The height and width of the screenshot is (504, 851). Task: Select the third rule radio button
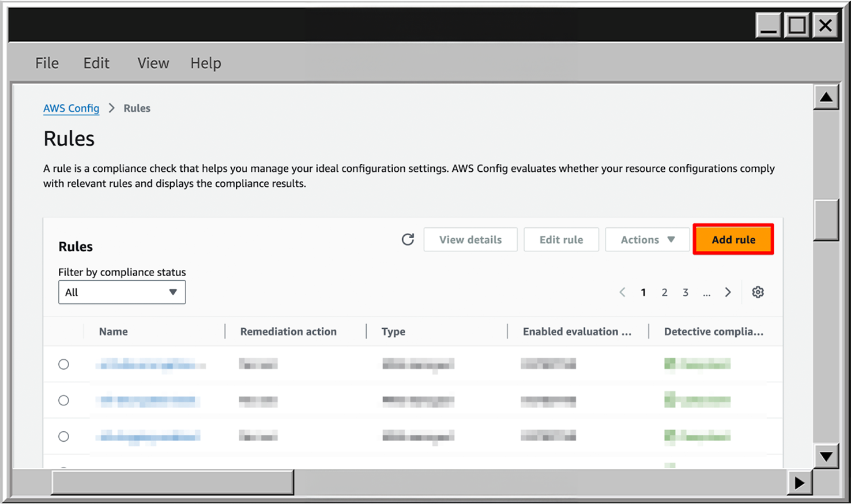[x=63, y=437]
